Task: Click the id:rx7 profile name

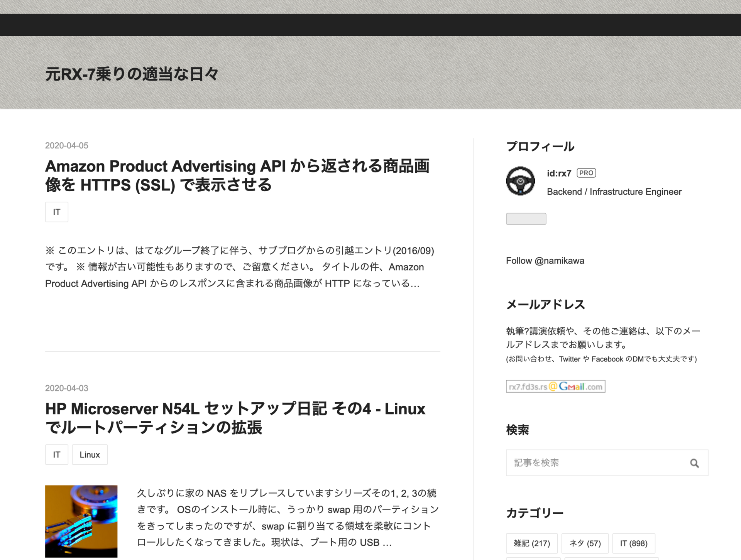Action: click(558, 173)
